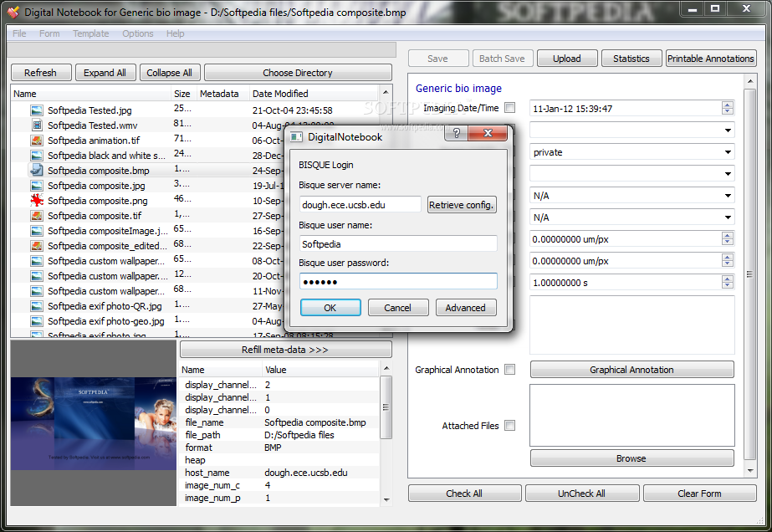Click the Refresh button

coord(41,73)
